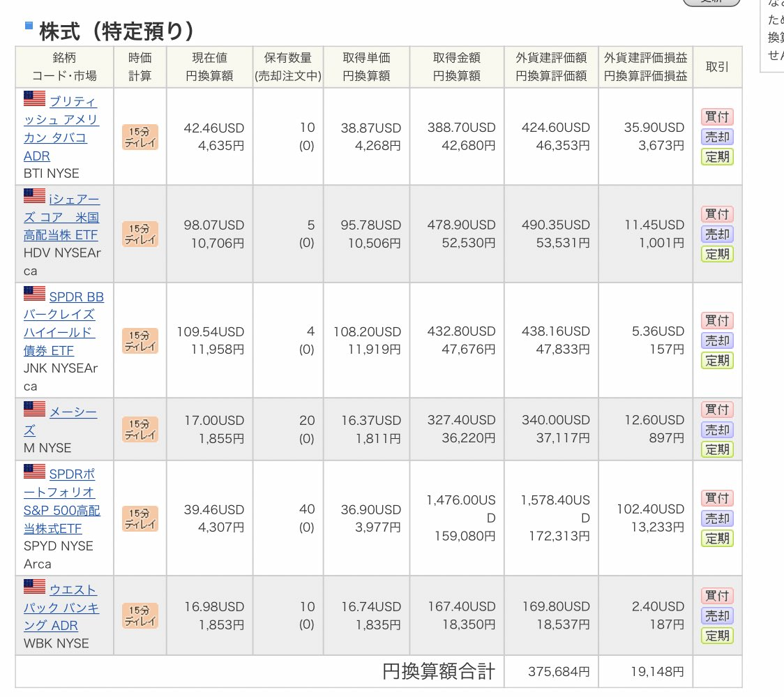Click the 保有数量 (売却注文中) column header

(288, 67)
